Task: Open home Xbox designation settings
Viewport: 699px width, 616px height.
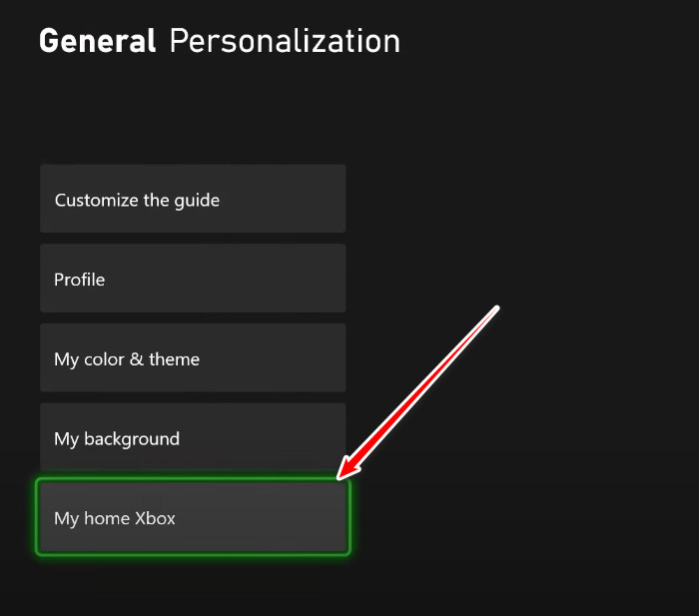Action: tap(193, 518)
